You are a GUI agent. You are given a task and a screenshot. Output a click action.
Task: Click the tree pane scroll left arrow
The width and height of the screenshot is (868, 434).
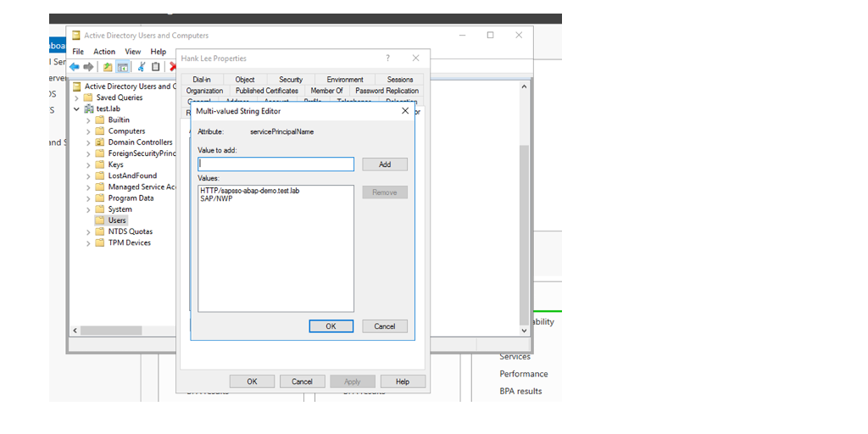75,331
